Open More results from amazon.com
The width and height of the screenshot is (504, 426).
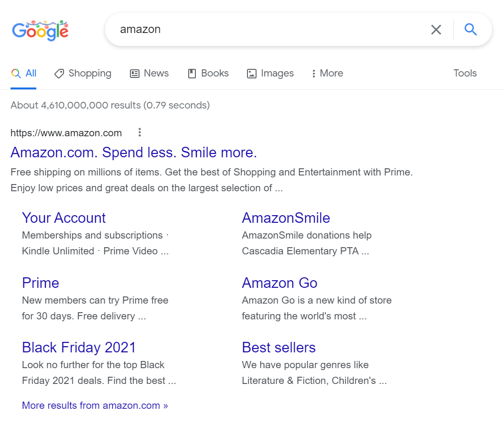95,405
